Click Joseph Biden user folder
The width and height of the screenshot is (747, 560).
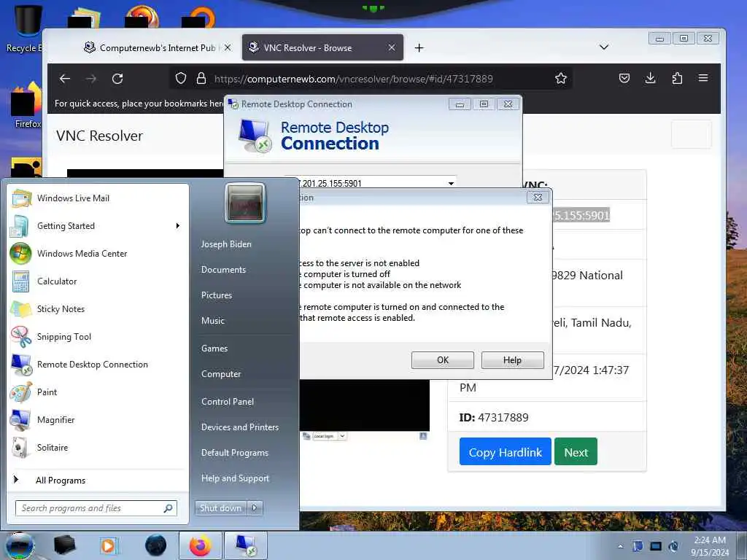pos(226,244)
